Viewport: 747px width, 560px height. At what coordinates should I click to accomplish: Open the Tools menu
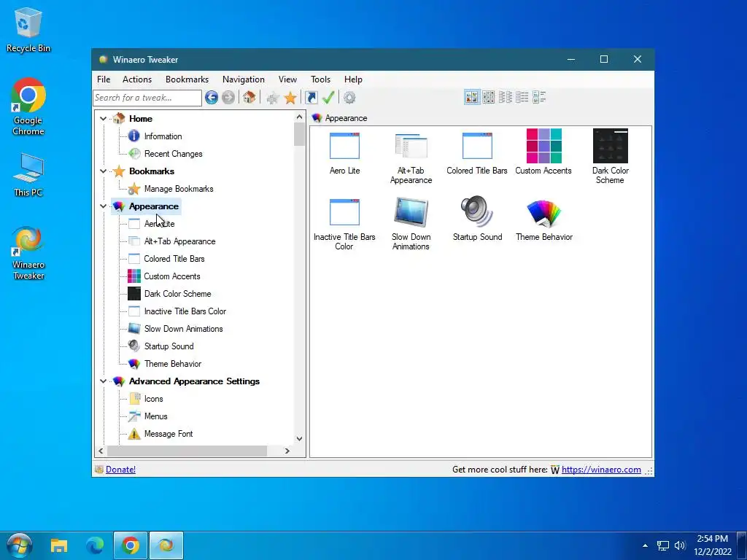tap(321, 79)
